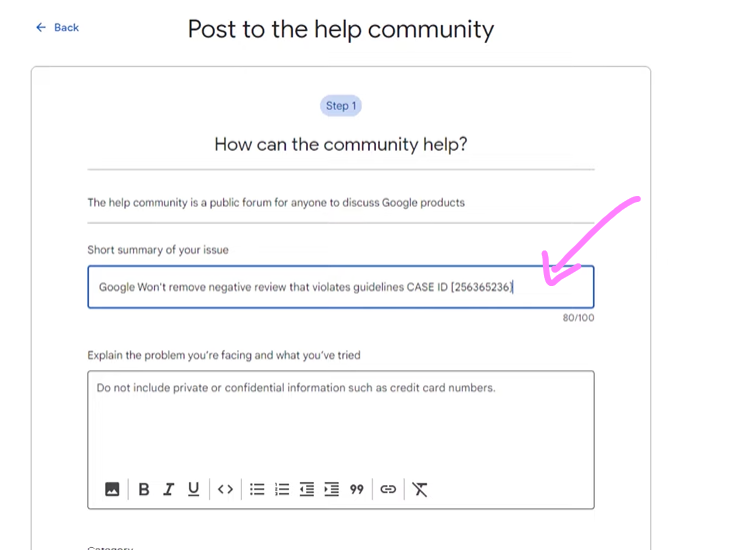Image resolution: width=735 pixels, height=550 pixels.
Task: Go back using the Back link
Action: (x=66, y=27)
